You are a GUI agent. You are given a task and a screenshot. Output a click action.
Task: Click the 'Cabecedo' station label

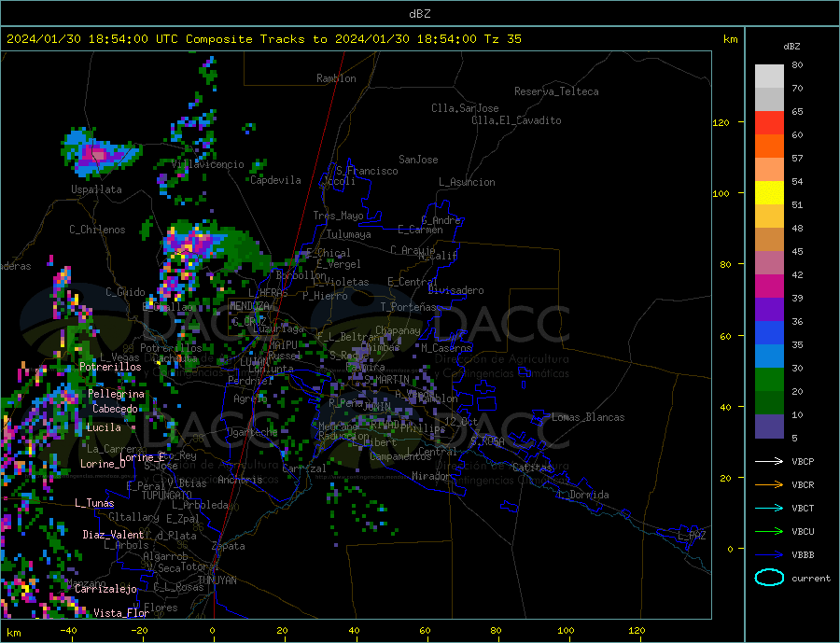click(115, 409)
